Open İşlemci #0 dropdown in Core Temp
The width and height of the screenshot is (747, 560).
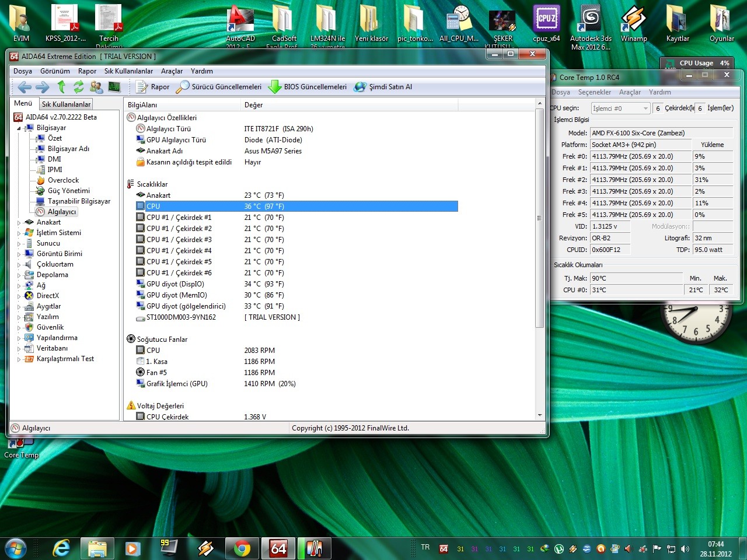tap(620, 108)
